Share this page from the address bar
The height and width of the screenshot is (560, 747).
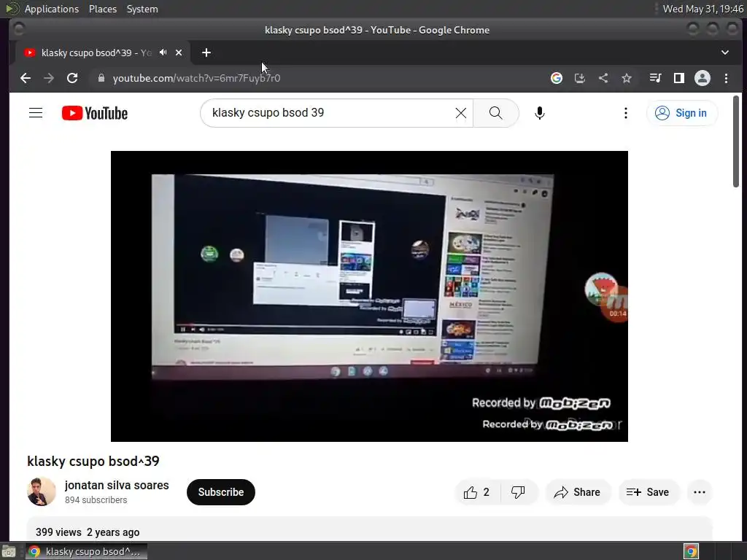tap(603, 78)
